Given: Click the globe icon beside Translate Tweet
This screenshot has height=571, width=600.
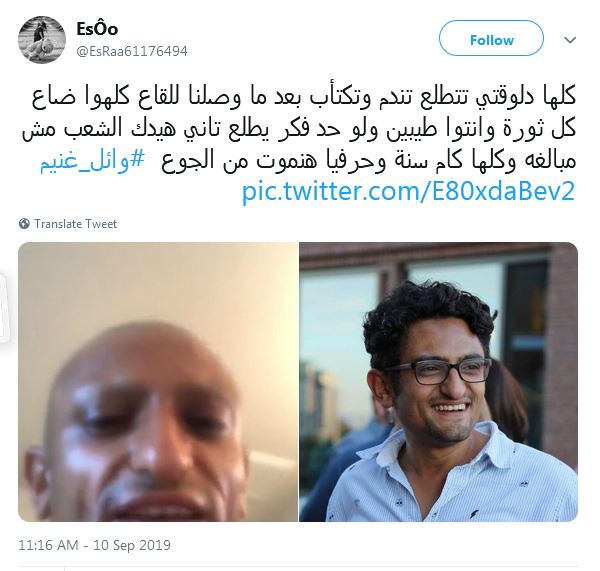Looking at the screenshot, I should 24,224.
